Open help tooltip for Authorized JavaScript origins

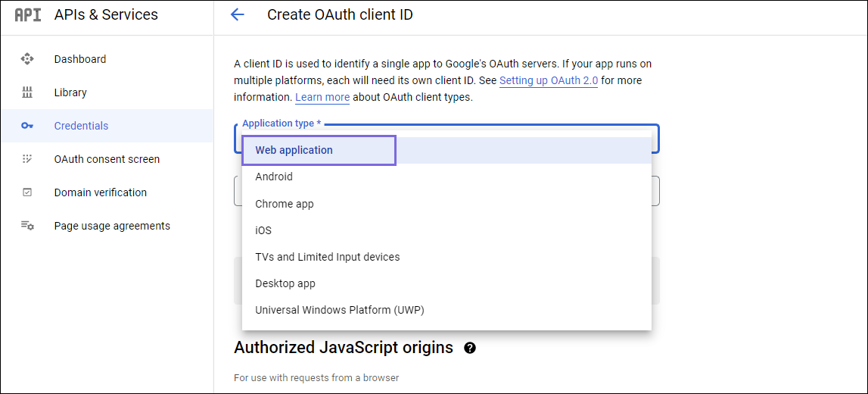pos(470,348)
